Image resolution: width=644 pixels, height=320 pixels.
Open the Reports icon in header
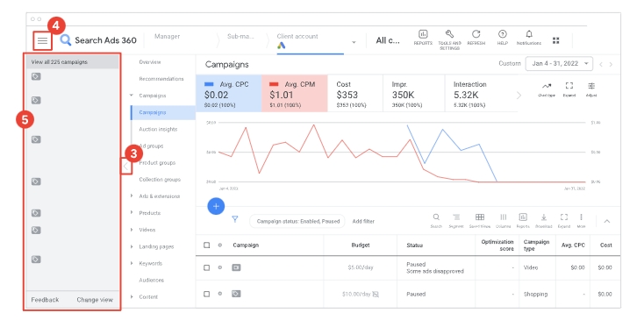coord(423,34)
